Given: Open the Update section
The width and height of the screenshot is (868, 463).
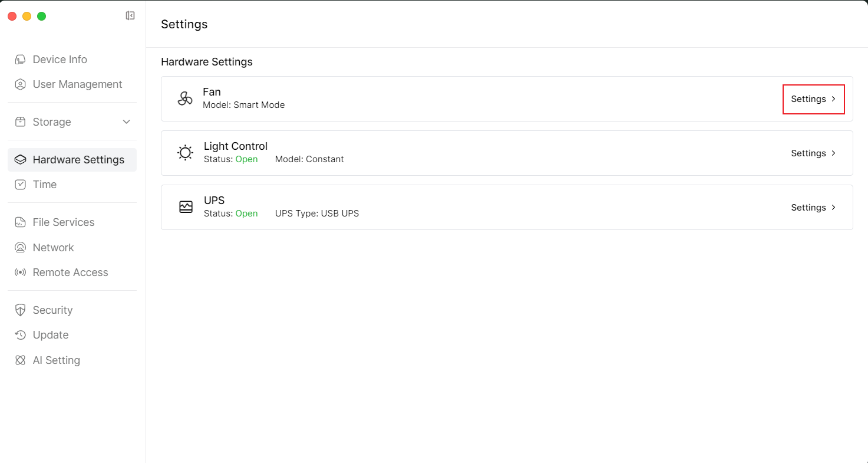Looking at the screenshot, I should click(51, 335).
